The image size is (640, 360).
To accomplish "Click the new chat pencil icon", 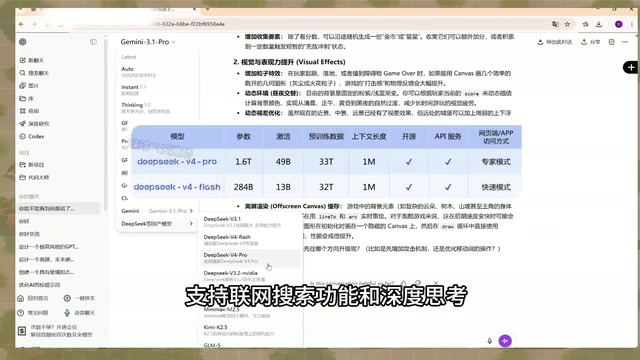I will click(22, 60).
